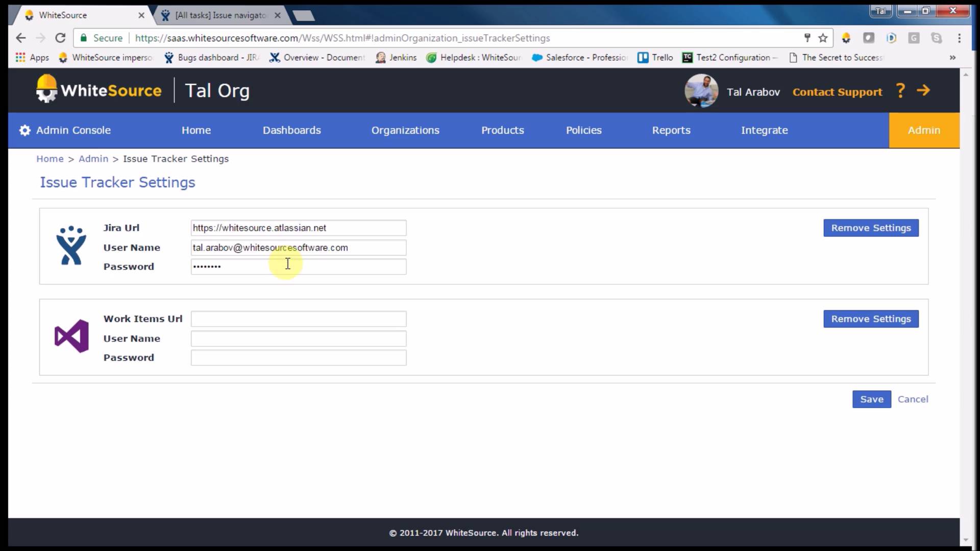Viewport: 980px width, 551px height.
Task: Click the WhiteSource logo icon
Action: point(47,89)
